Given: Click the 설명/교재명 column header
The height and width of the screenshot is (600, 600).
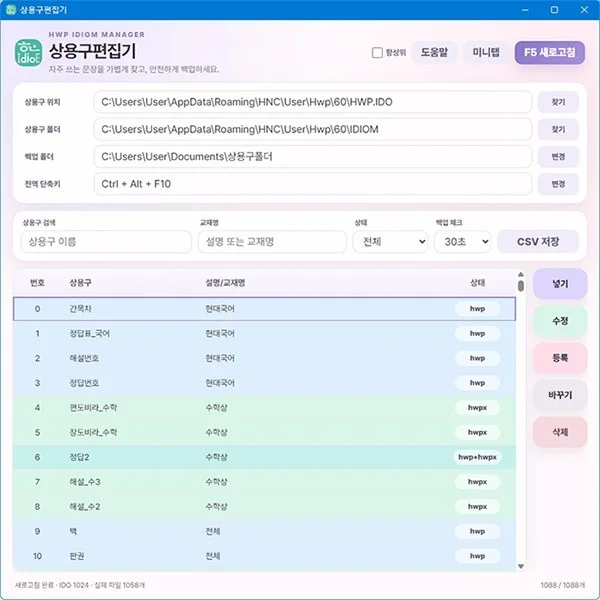Looking at the screenshot, I should (225, 283).
